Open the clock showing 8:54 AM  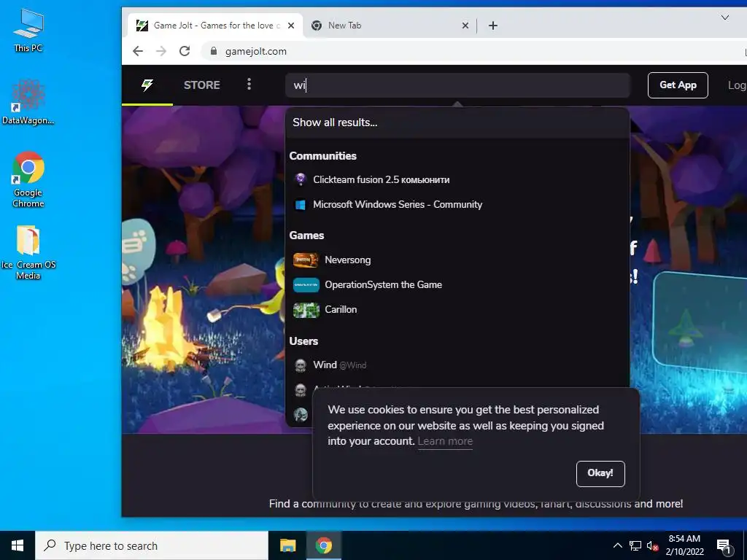(684, 545)
